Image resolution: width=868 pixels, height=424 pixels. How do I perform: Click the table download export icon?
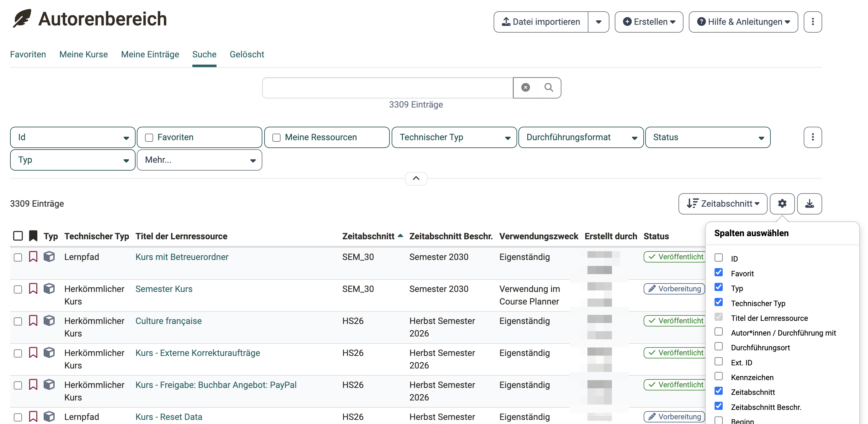(x=809, y=204)
